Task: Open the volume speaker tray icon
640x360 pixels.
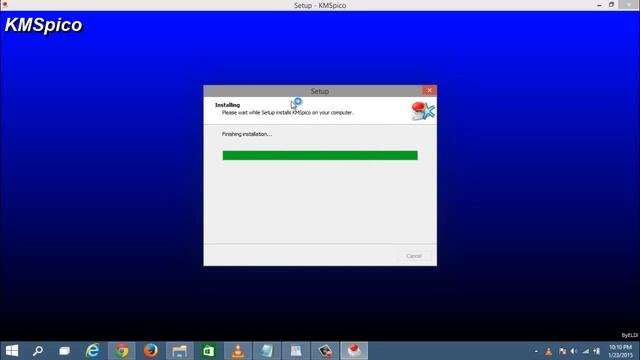Action: point(574,351)
